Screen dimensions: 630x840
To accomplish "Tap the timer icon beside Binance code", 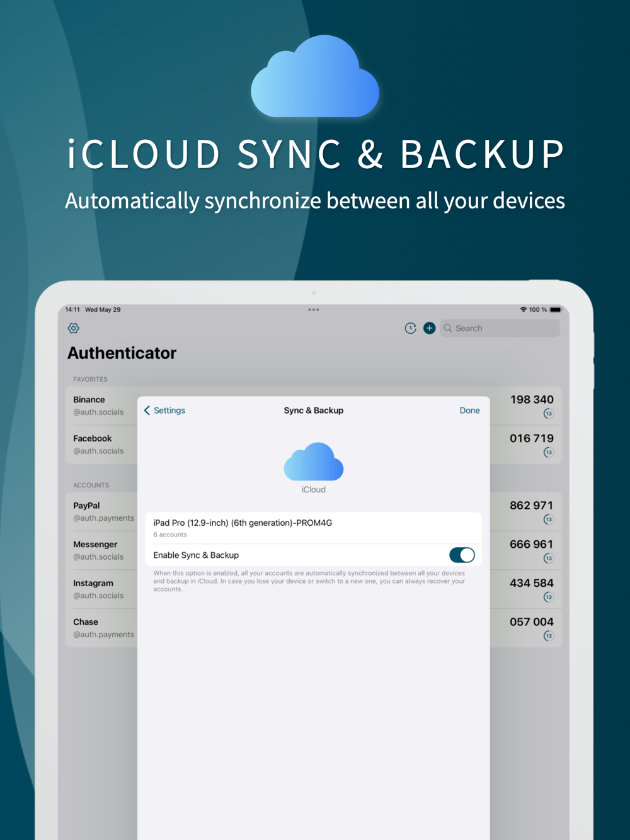I will pos(549,414).
